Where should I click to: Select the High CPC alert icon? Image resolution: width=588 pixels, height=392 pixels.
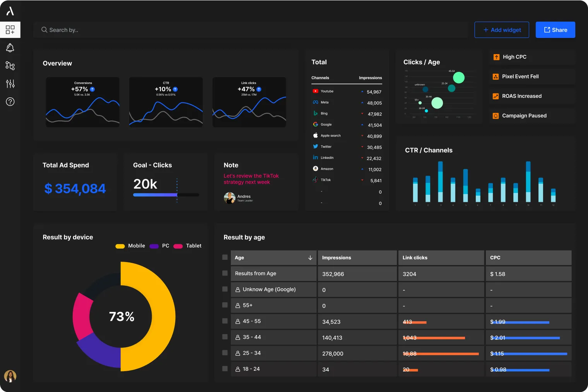point(496,57)
